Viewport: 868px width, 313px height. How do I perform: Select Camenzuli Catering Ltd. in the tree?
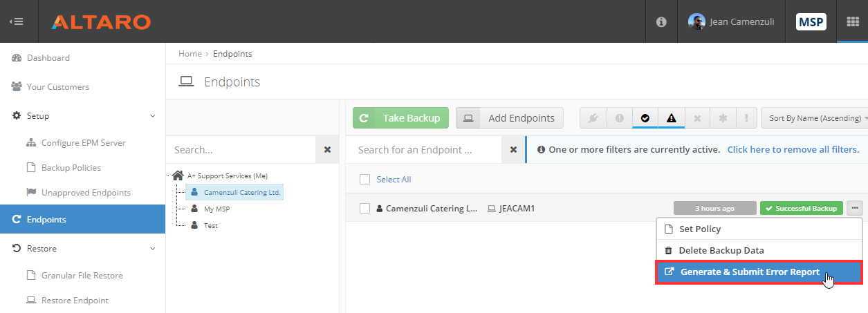(242, 192)
